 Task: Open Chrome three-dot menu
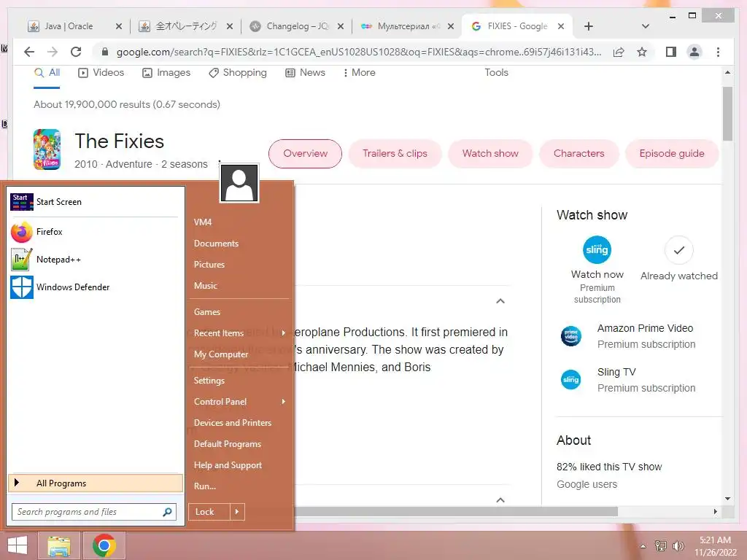(718, 52)
